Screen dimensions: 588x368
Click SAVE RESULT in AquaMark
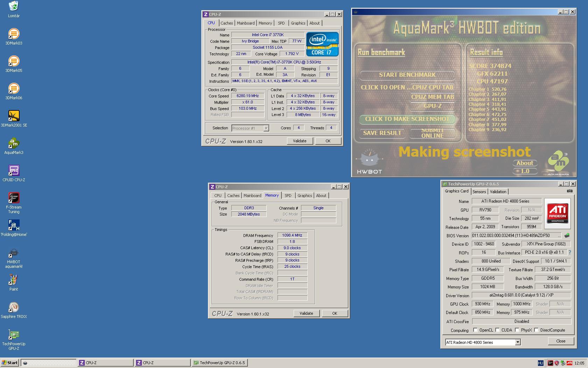[x=382, y=133]
